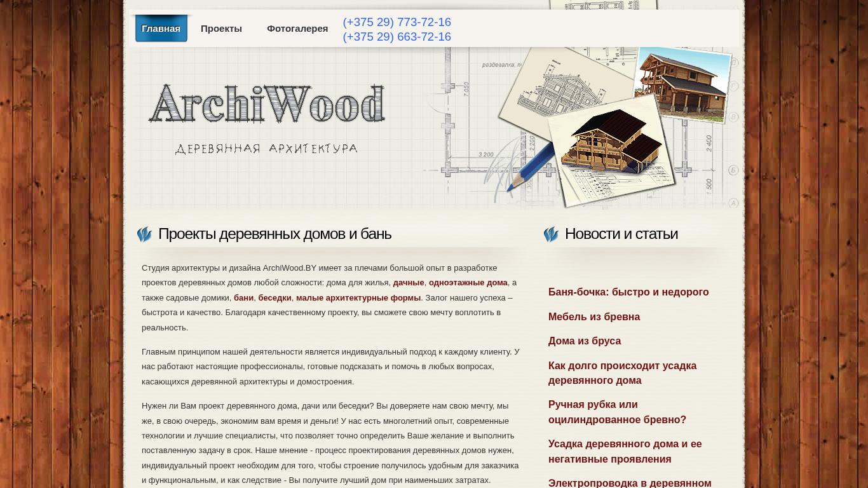Open the бани link in the text

[244, 297]
